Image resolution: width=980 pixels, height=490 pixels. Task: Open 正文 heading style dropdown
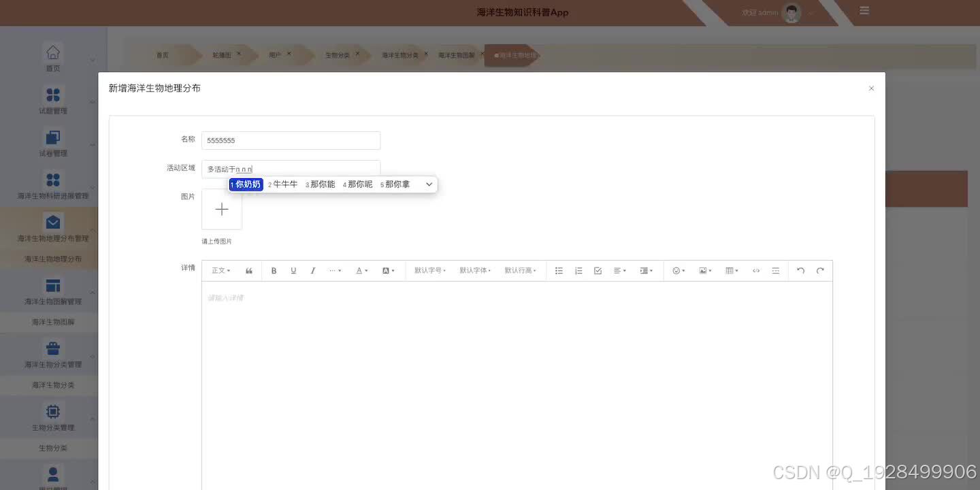[220, 271]
